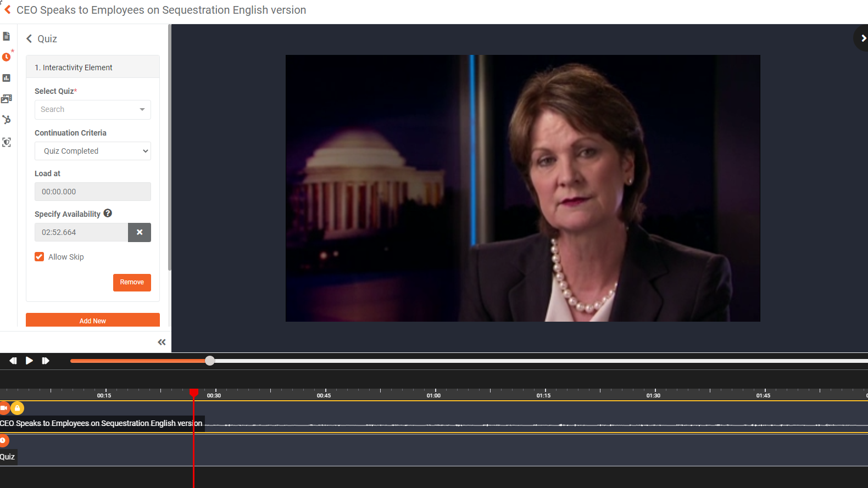Click the Load at time field
The height and width of the screenshot is (488, 868).
coord(92,192)
